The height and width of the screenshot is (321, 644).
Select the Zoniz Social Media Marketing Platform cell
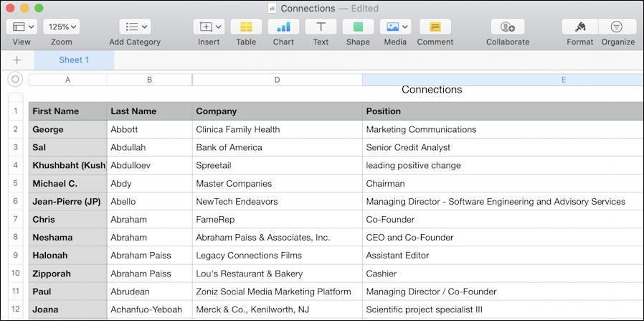(x=278, y=292)
